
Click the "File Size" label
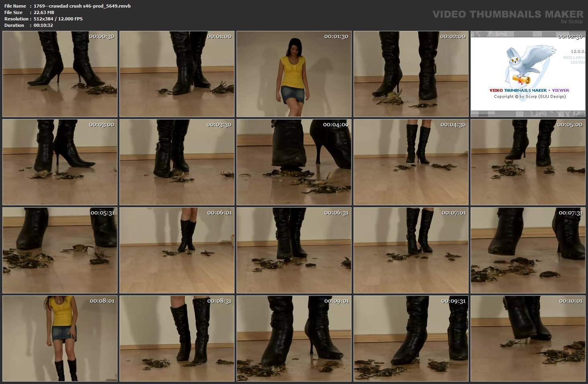click(14, 12)
